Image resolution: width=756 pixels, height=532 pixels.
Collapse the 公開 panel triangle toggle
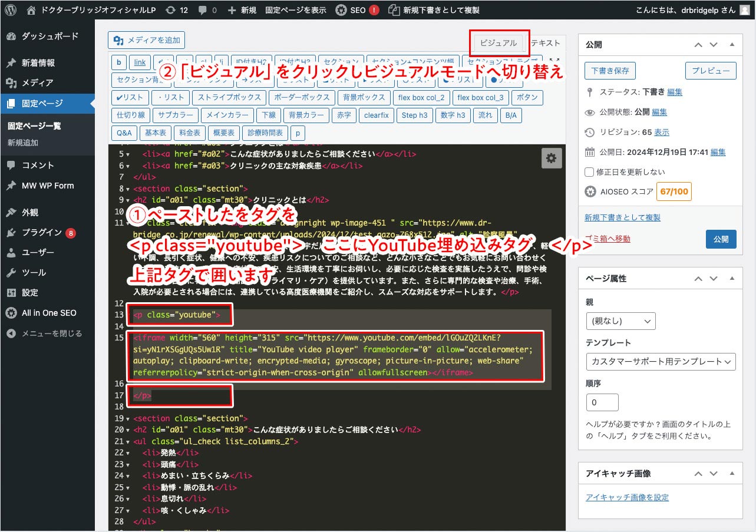[x=732, y=45]
